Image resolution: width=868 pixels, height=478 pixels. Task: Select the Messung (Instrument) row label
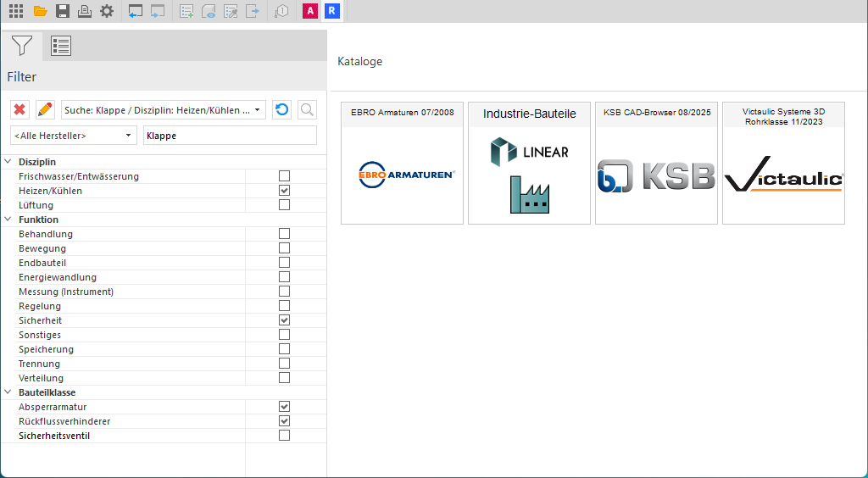click(66, 292)
